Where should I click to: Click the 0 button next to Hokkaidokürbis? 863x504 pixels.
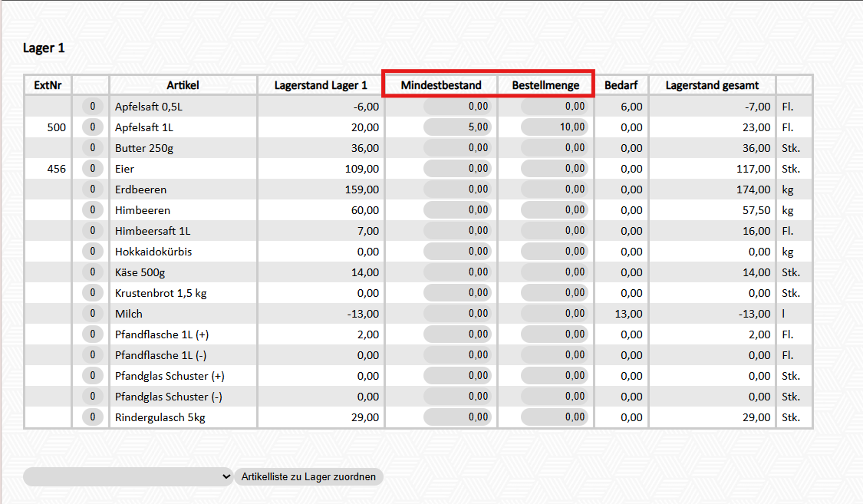93,252
